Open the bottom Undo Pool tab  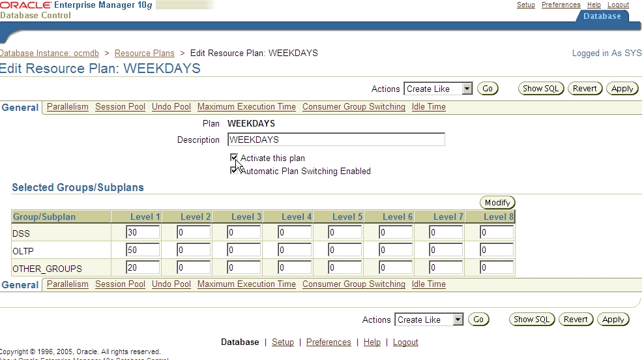click(x=171, y=284)
